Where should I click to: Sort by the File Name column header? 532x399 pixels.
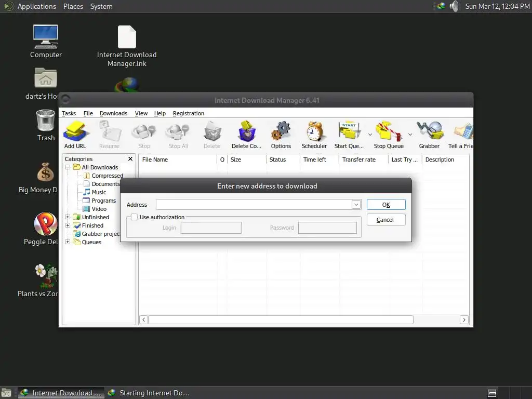point(178,159)
